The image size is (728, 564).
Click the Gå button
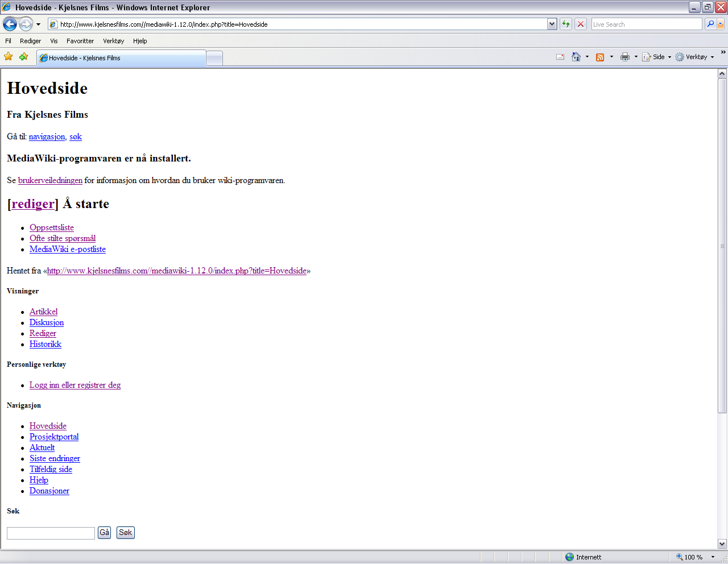pos(104,533)
